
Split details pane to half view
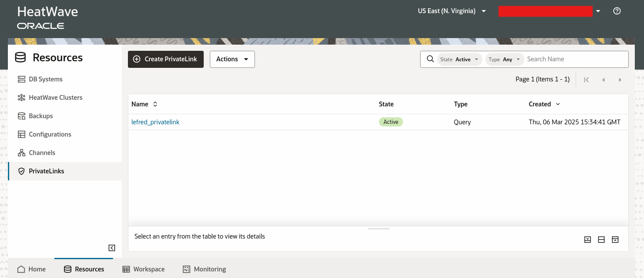tap(601, 239)
